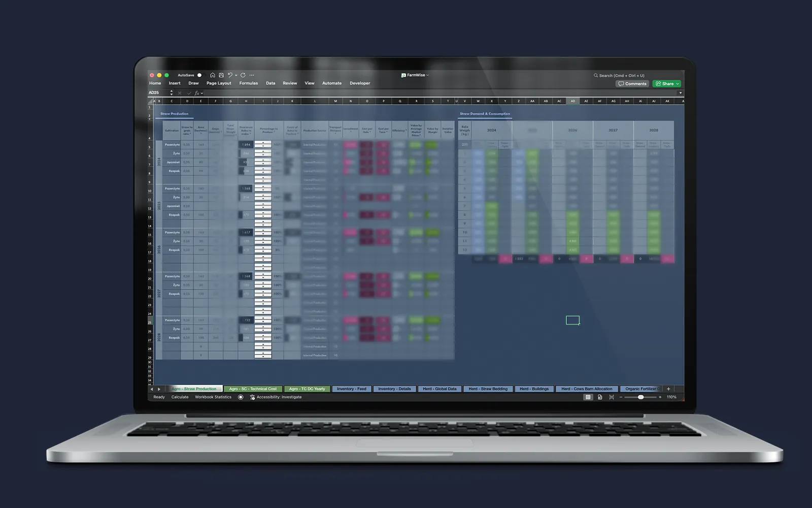
Task: Click the Save icon
Action: coord(221,75)
